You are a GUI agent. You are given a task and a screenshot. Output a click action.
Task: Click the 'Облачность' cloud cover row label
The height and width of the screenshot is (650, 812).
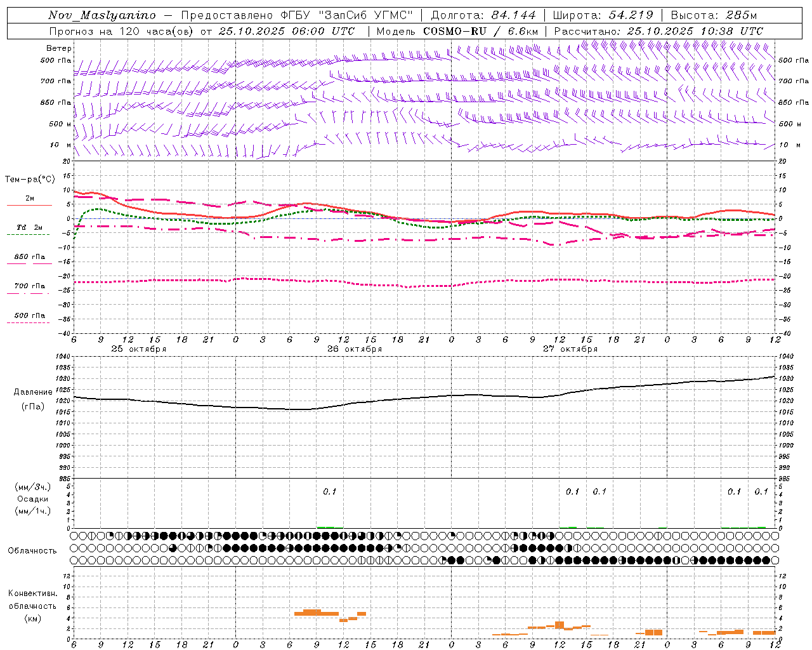click(x=32, y=551)
